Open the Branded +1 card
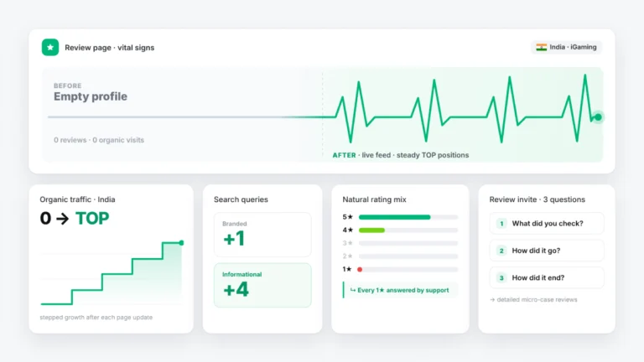Viewport: 644px width, 362px height. point(262,235)
